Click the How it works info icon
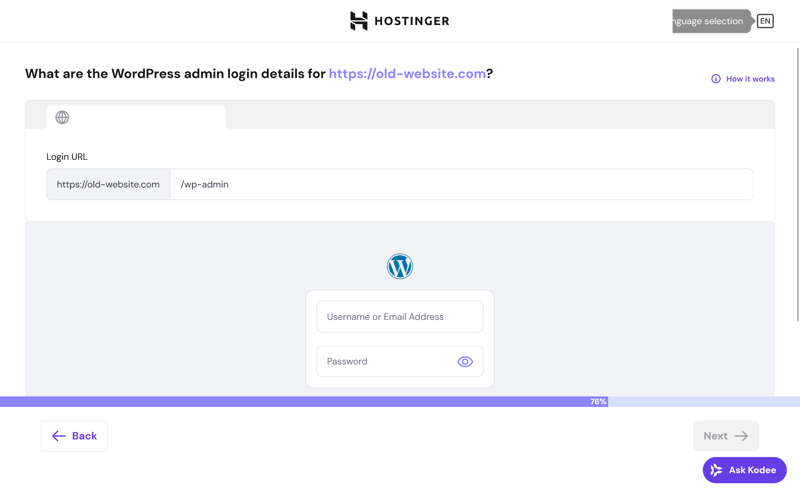Viewport: 800px width, 491px height. [716, 79]
